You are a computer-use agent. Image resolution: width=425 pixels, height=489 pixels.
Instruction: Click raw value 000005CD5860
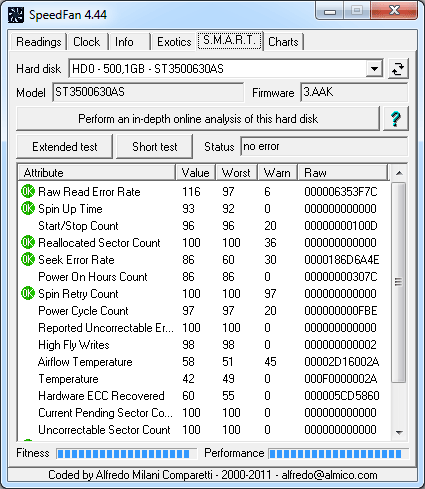point(342,396)
